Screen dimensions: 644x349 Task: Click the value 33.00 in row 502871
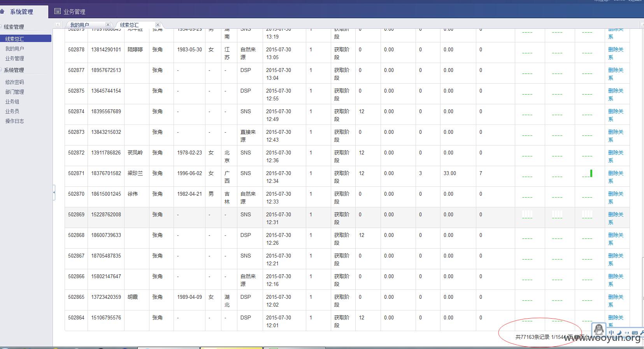pos(450,173)
